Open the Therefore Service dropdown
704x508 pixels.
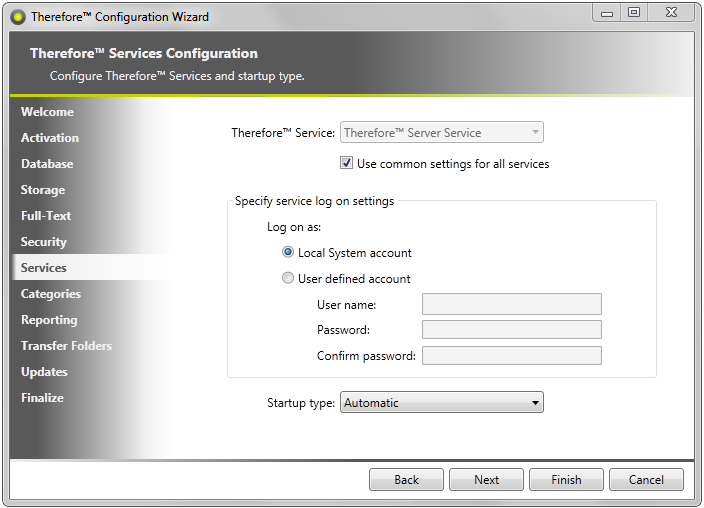pos(442,133)
